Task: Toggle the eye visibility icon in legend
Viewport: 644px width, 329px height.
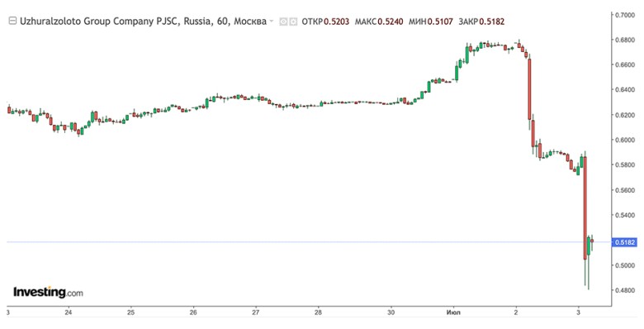Action: coord(283,21)
